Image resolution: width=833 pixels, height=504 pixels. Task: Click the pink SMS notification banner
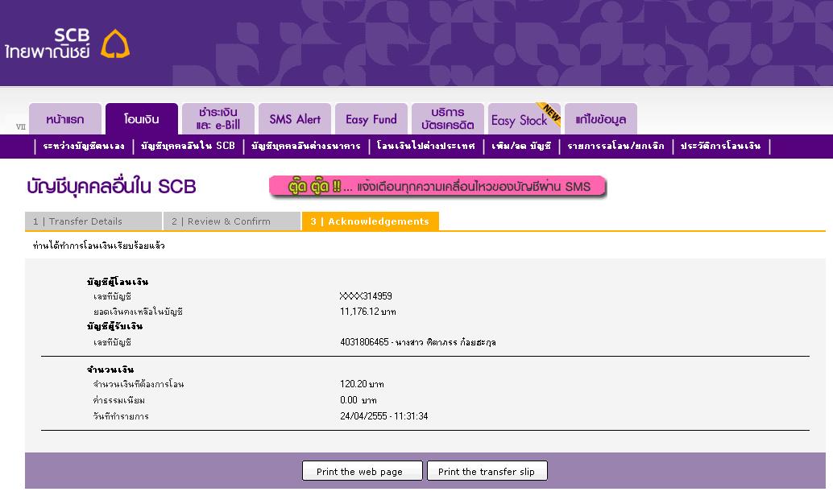(x=437, y=187)
